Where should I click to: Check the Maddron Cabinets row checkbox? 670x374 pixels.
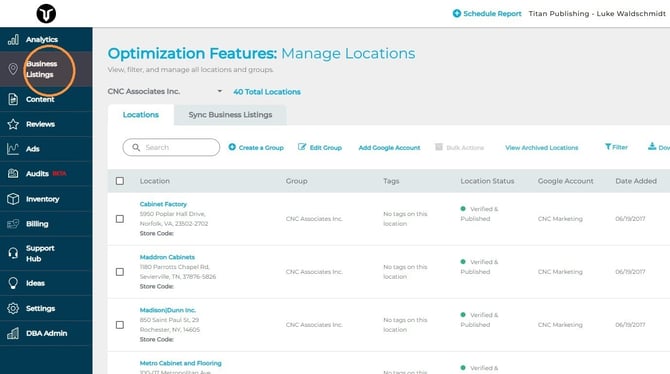[120, 272]
